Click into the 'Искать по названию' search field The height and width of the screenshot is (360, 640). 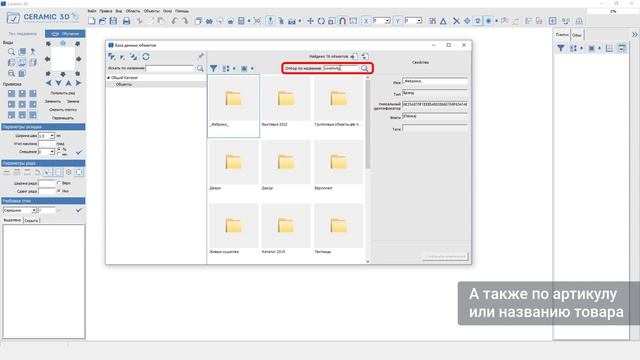pyautogui.click(x=170, y=69)
